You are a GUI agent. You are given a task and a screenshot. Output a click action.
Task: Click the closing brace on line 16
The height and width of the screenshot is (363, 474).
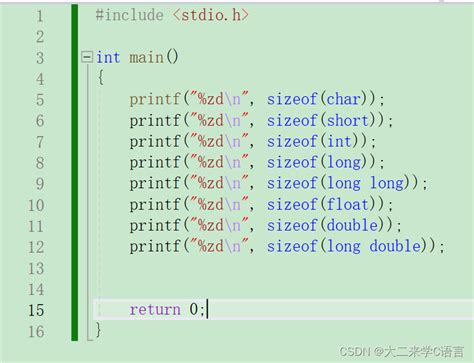(98, 330)
